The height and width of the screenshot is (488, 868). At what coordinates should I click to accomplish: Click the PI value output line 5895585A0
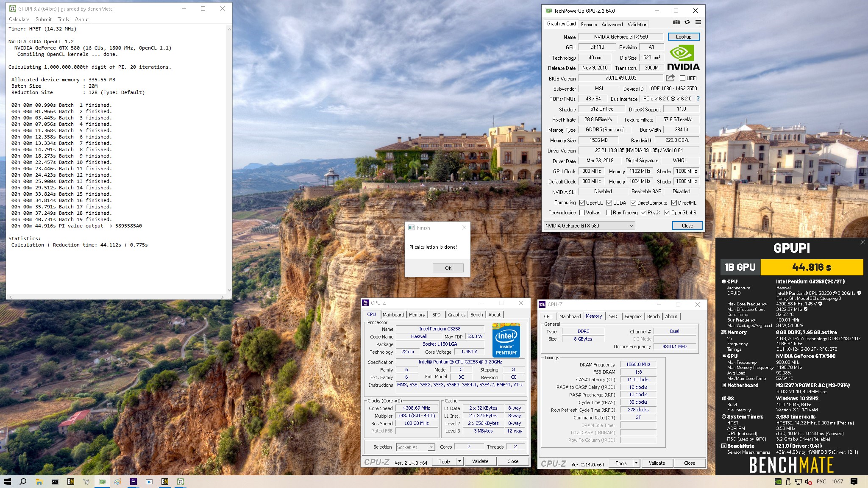[x=76, y=226]
